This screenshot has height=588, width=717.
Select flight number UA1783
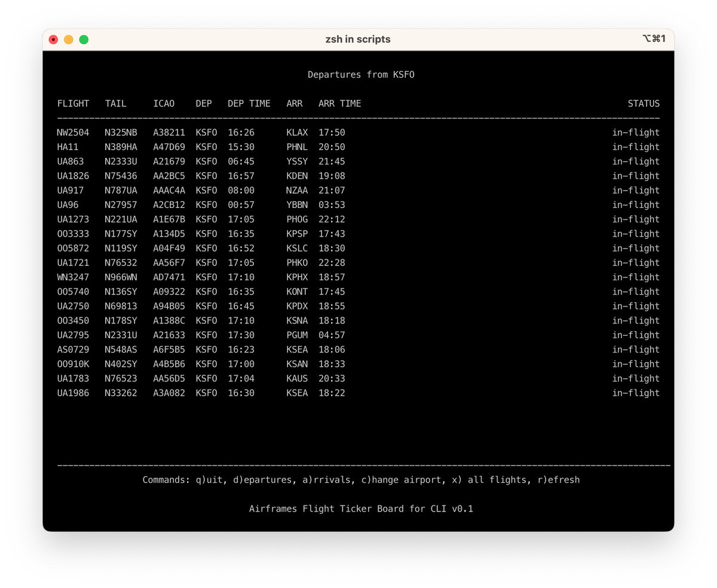click(73, 378)
